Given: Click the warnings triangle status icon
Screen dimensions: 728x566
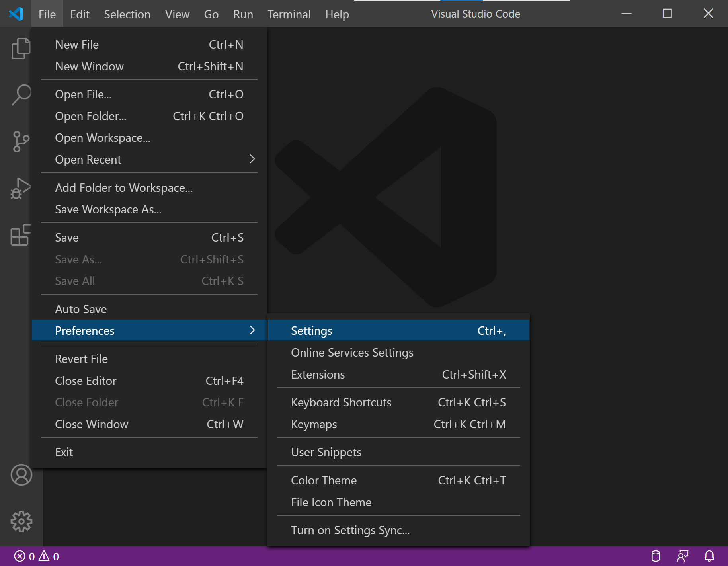Looking at the screenshot, I should pyautogui.click(x=44, y=556).
